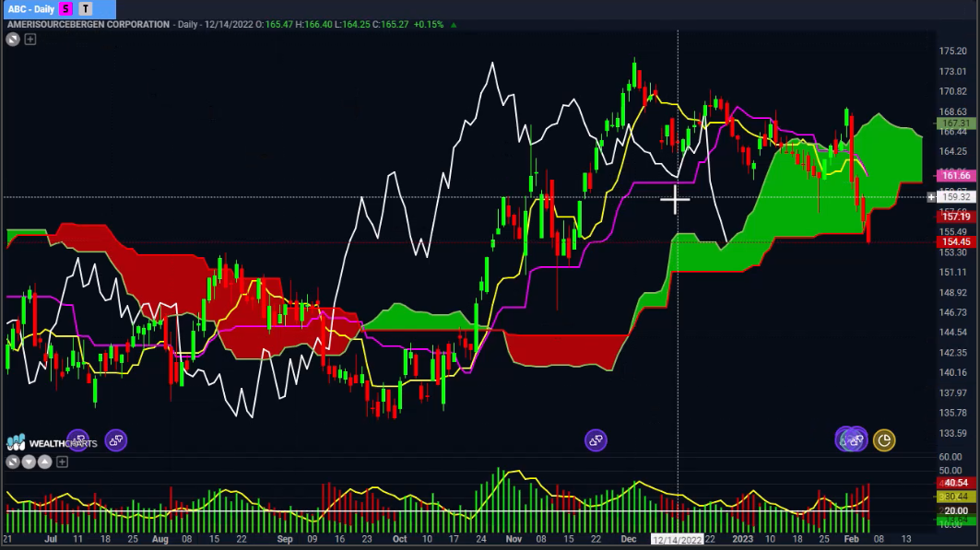Viewport: 980px width, 550px height.
Task: Add an indicator using the price panel plus box
Action: (30, 40)
